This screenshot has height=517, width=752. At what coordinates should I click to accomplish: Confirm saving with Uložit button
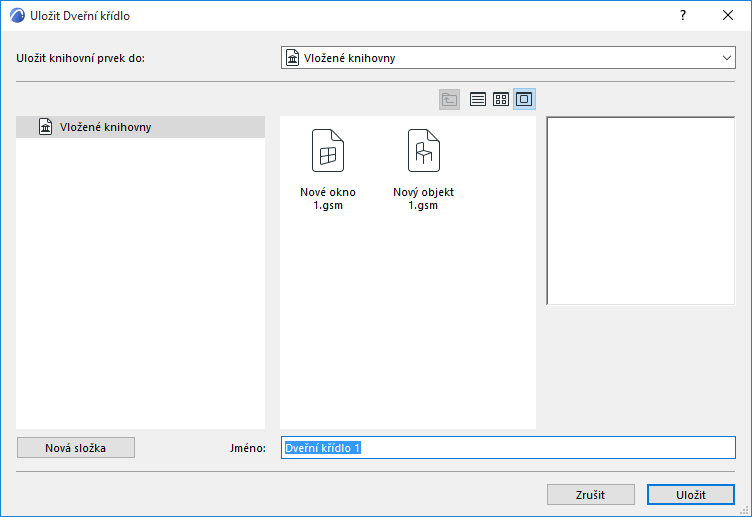691,495
